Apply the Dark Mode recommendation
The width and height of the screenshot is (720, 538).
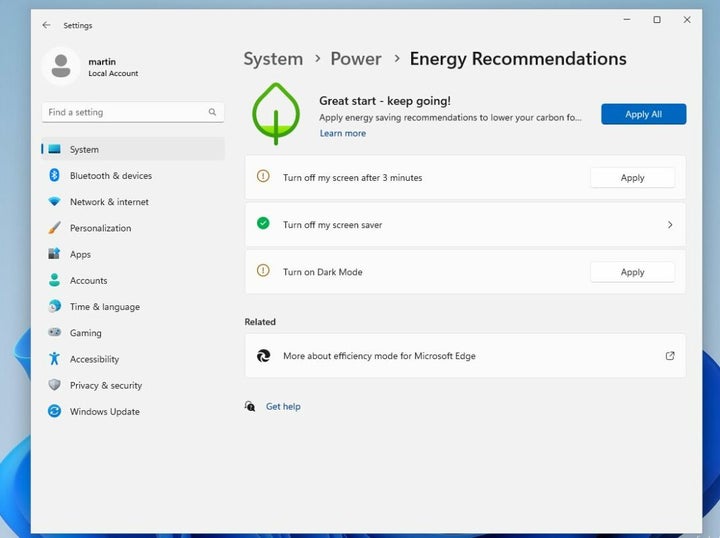pyautogui.click(x=632, y=272)
